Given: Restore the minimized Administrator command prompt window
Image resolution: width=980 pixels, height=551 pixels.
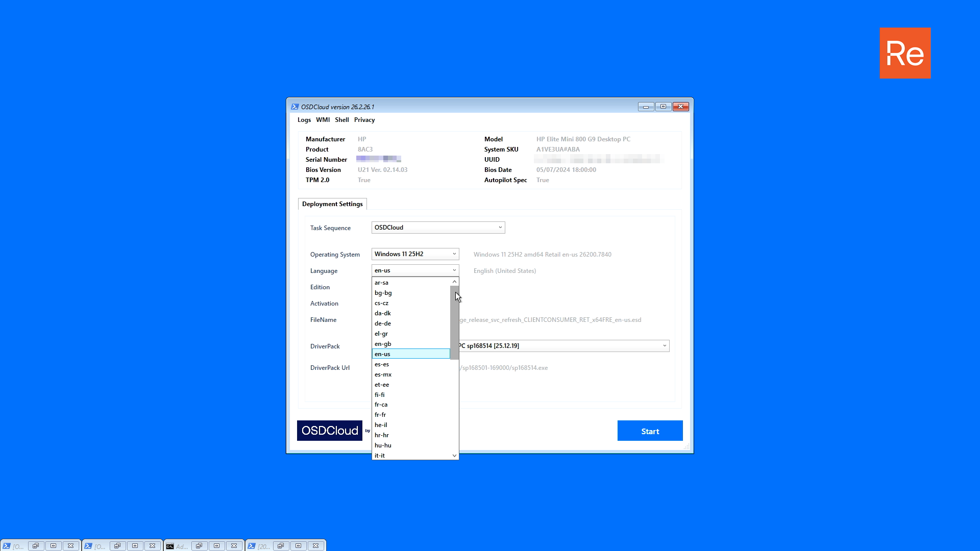Looking at the screenshot, I should coord(199,546).
